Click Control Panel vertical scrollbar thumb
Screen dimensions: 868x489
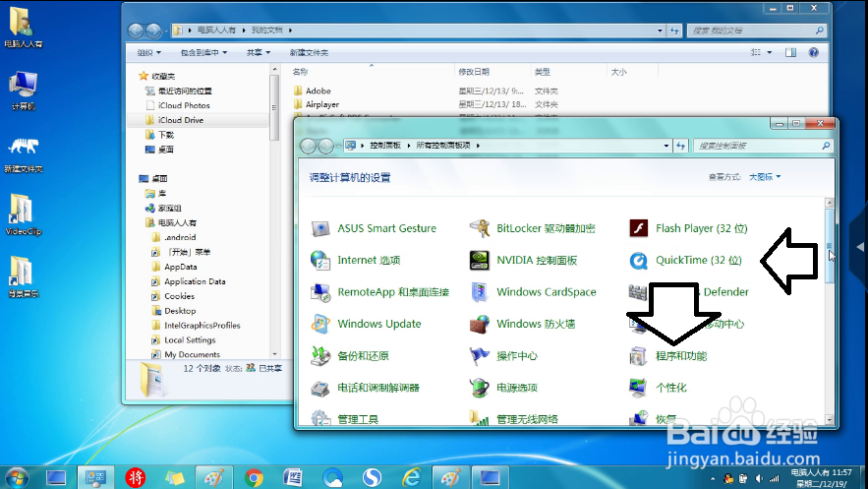click(830, 245)
